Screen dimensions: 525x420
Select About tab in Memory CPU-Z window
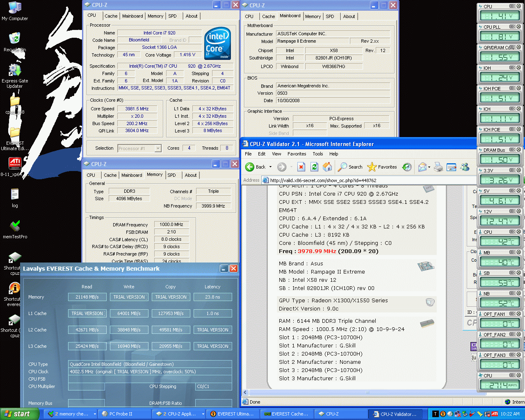(190, 175)
